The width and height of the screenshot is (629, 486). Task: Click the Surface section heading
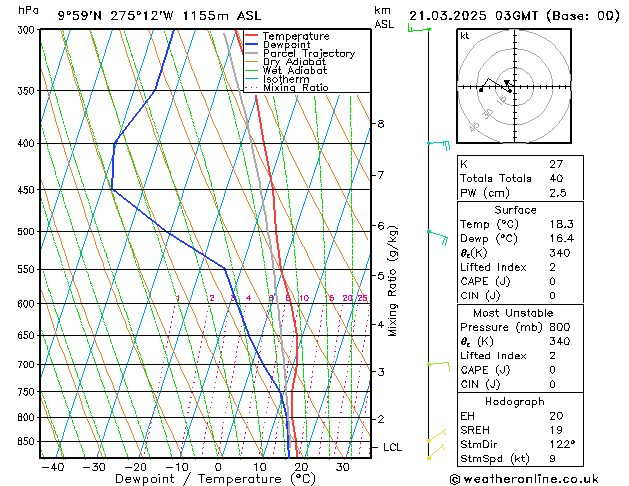coord(515,210)
